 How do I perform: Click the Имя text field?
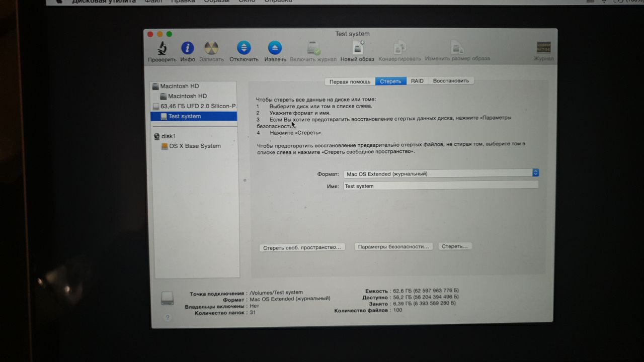coord(441,186)
